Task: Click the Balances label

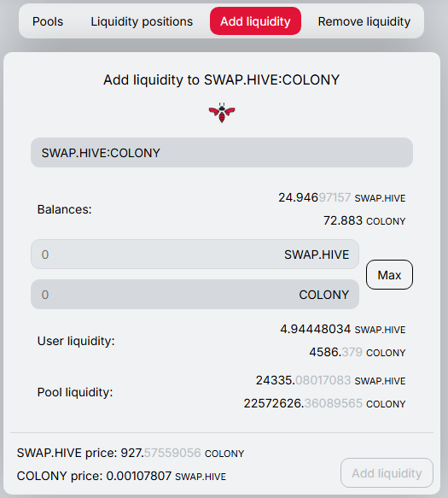Action: [64, 209]
